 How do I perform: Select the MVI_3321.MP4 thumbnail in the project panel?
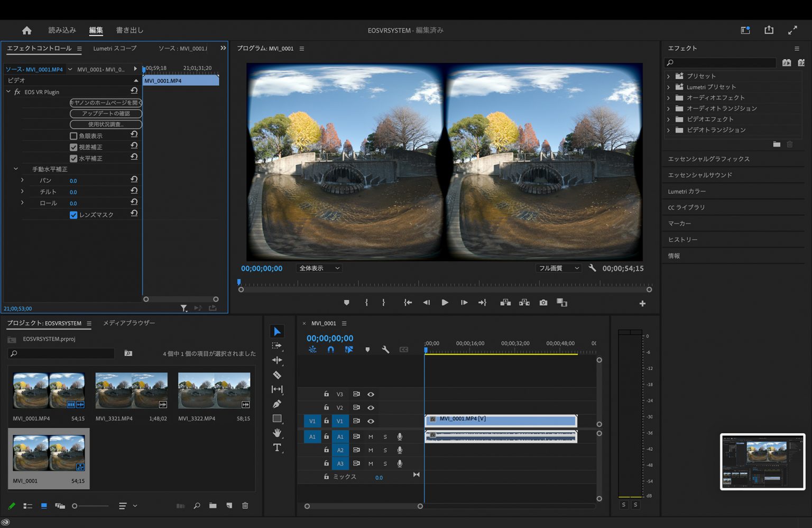131,390
